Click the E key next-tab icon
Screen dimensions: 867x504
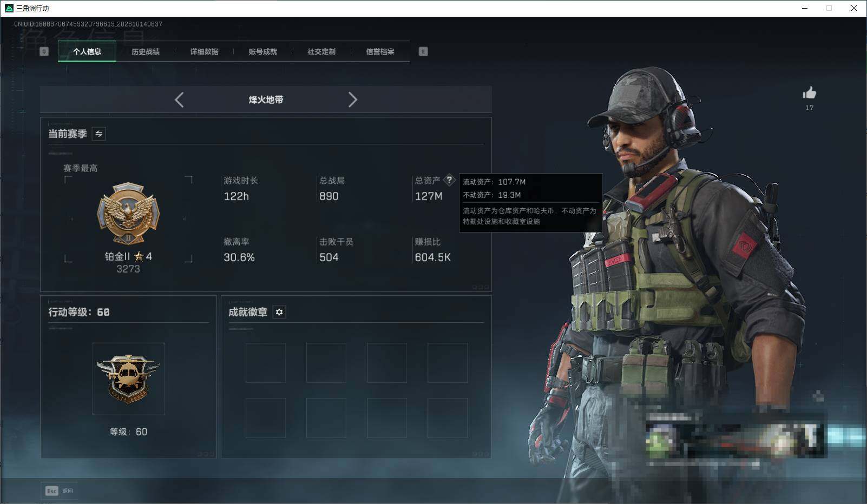[x=423, y=51]
